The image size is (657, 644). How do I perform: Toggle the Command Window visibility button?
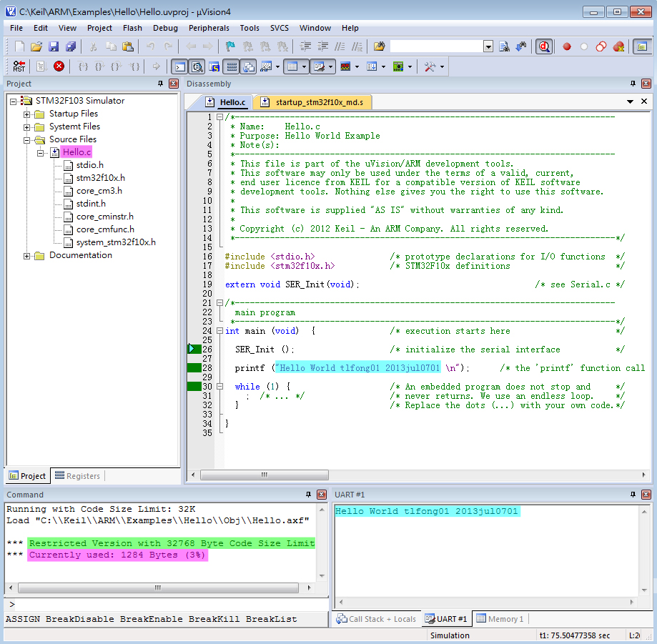point(179,66)
